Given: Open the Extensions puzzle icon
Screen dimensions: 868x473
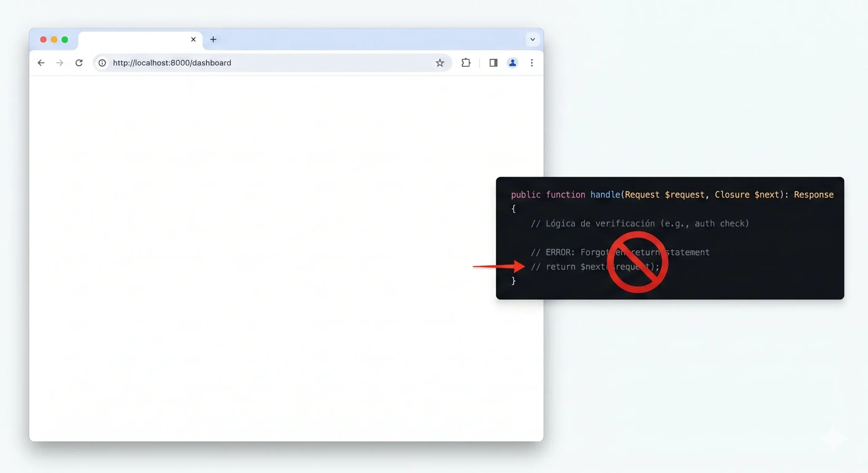Looking at the screenshot, I should click(466, 63).
